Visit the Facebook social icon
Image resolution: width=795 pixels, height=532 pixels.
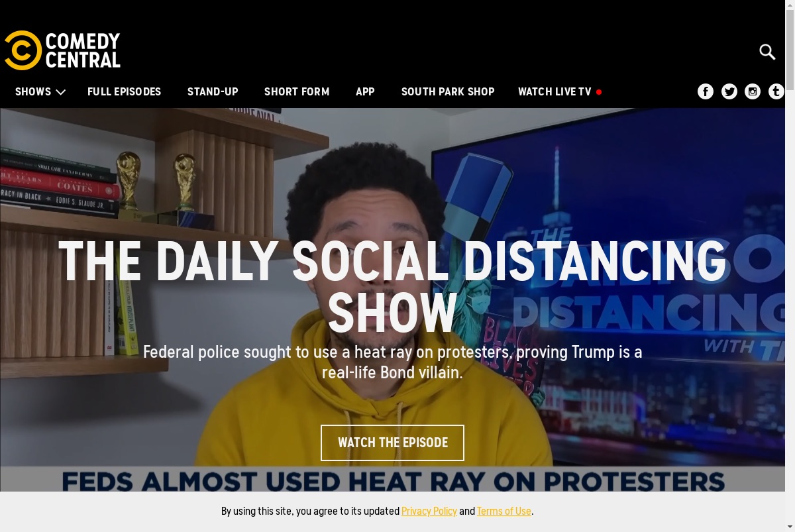(706, 91)
